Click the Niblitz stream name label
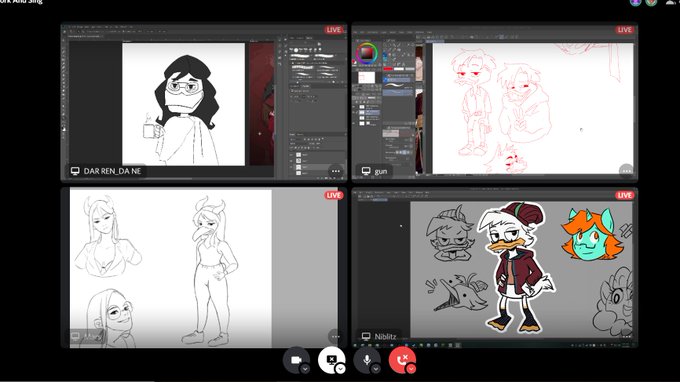This screenshot has height=382, width=680. click(x=386, y=336)
